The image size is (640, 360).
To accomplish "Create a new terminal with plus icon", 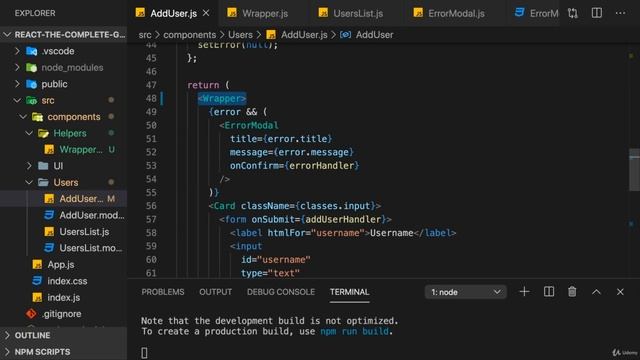I will click(x=524, y=292).
